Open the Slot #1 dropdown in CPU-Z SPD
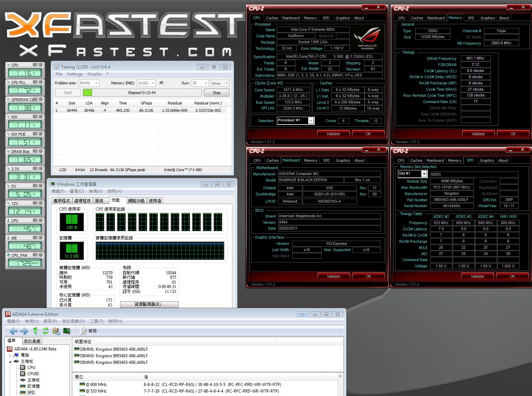Image resolution: width=532 pixels, height=396 pixels. point(424,174)
